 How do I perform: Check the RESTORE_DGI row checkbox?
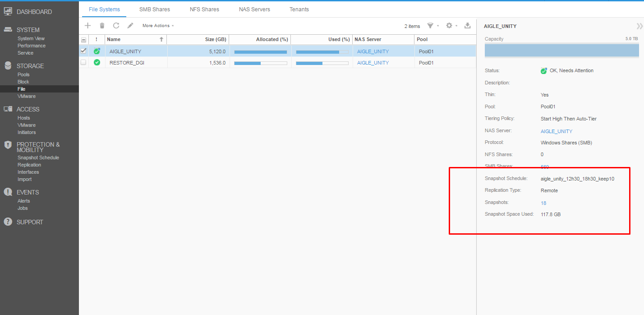tap(83, 62)
